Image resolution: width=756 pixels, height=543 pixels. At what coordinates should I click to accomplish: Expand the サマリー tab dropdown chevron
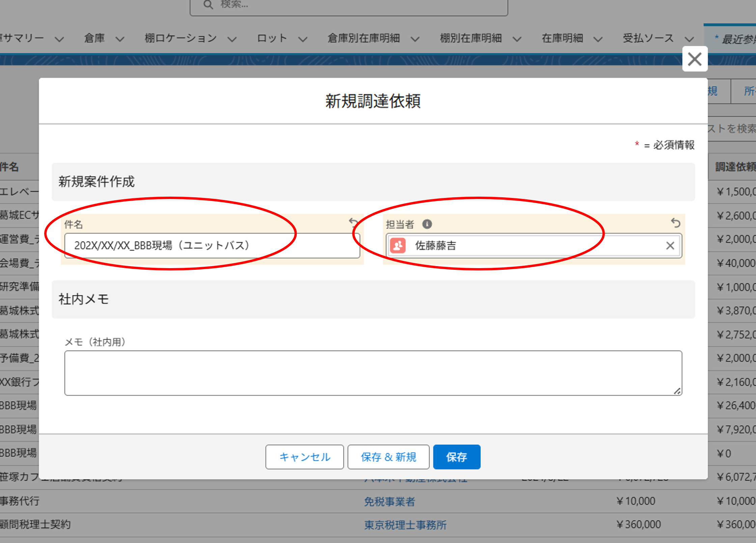59,39
